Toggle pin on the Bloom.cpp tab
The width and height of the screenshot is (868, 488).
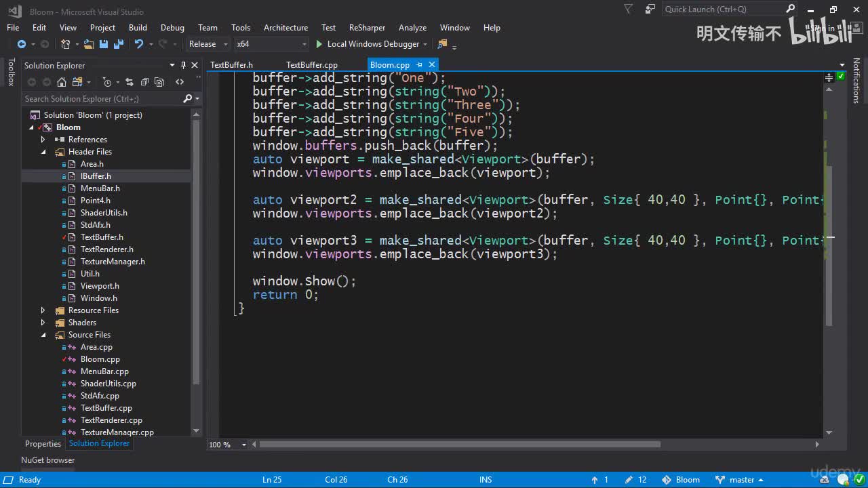tap(420, 64)
